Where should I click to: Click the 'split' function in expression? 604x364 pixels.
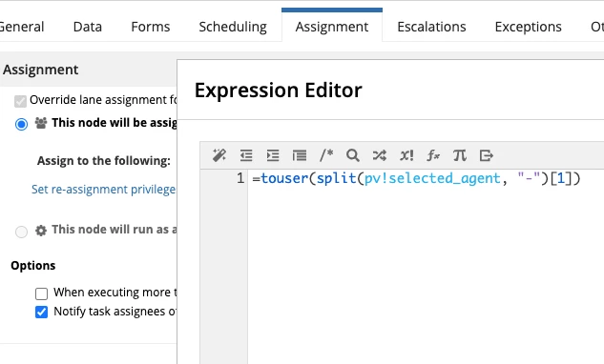pos(336,178)
